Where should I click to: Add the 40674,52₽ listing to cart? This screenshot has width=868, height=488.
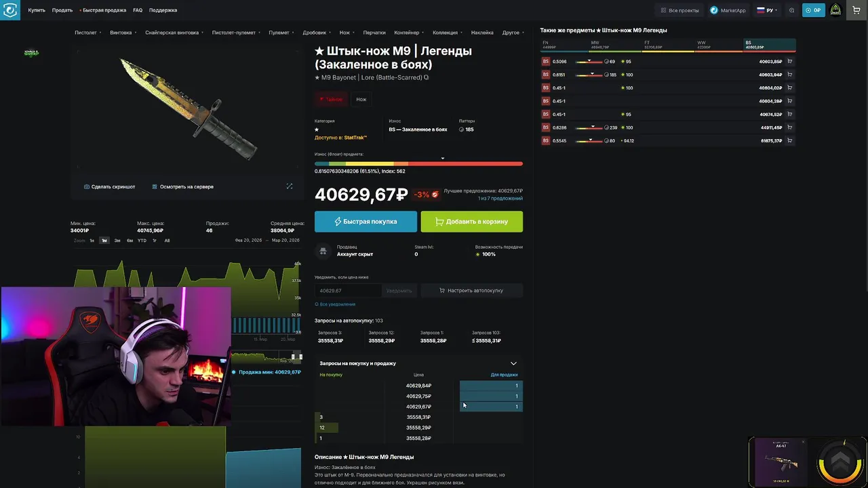pyautogui.click(x=789, y=115)
